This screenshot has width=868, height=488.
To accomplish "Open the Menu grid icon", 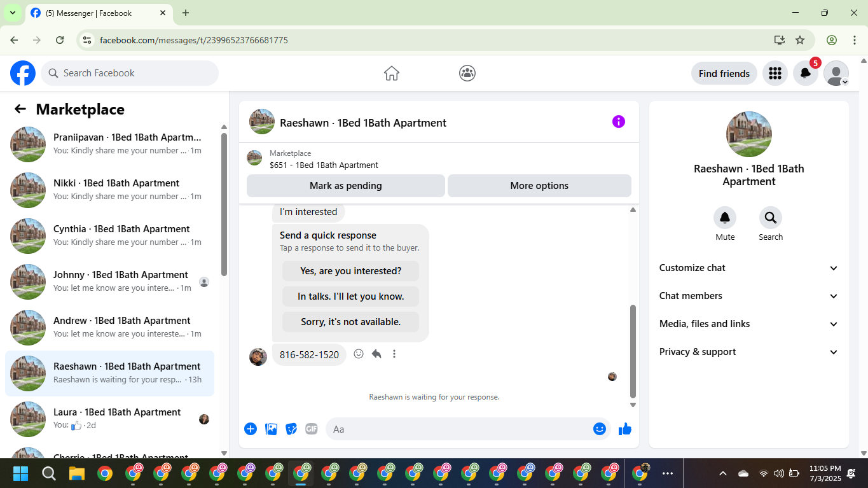I will pos(775,73).
